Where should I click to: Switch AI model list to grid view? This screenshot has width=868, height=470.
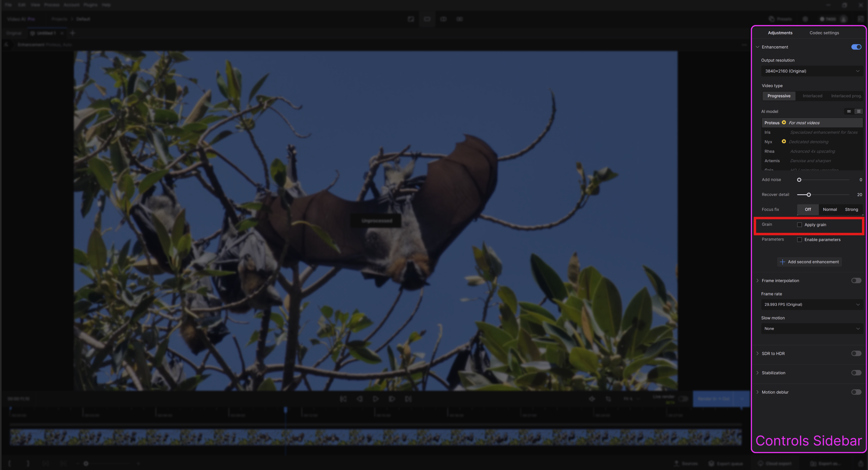click(x=849, y=111)
